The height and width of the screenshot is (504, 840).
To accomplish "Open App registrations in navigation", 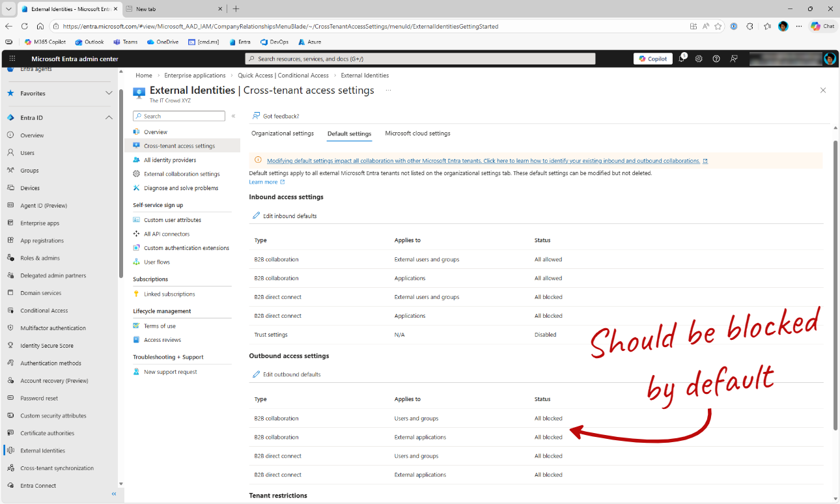I will pos(42,241).
